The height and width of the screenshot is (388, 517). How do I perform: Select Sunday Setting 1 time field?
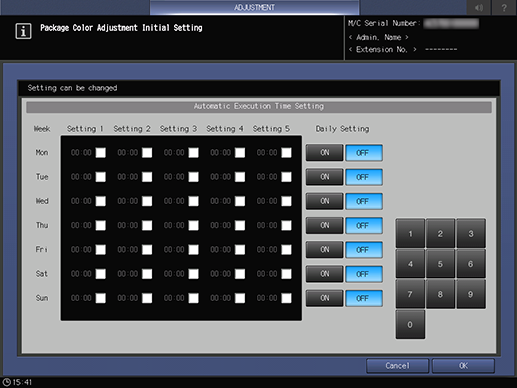(81, 298)
